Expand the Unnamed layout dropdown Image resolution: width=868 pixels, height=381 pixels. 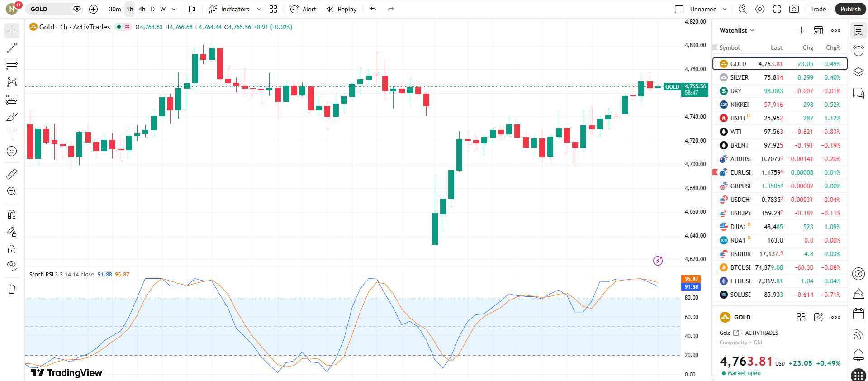click(x=725, y=9)
